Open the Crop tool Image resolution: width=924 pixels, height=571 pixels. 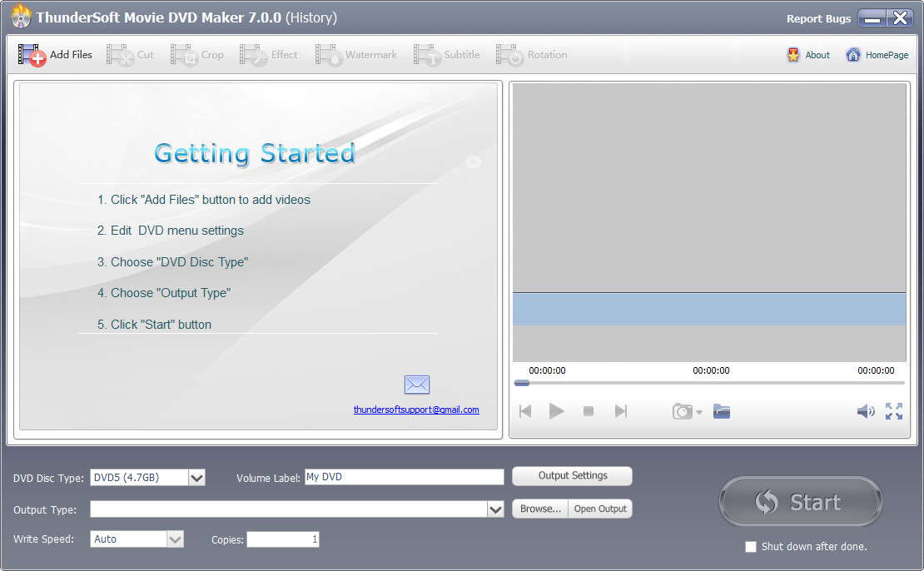tap(197, 55)
